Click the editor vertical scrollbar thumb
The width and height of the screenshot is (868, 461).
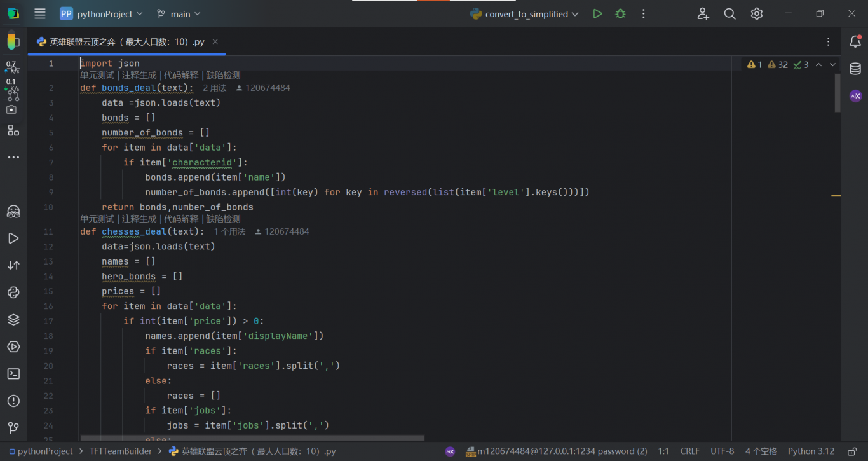point(837,93)
